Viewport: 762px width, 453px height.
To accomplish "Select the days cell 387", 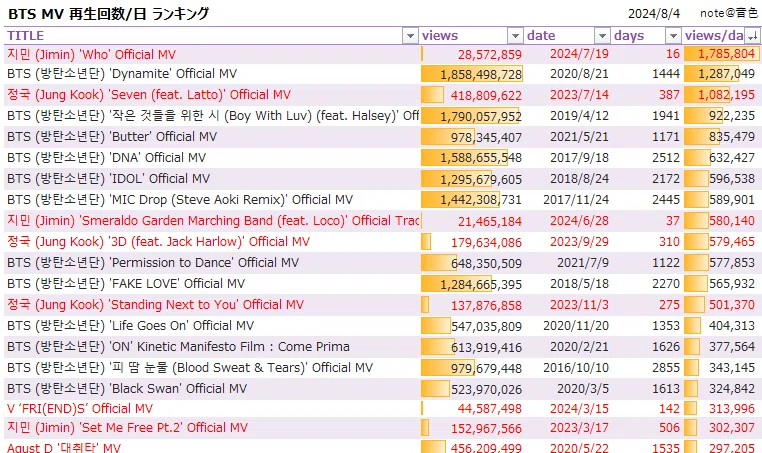I will (669, 95).
